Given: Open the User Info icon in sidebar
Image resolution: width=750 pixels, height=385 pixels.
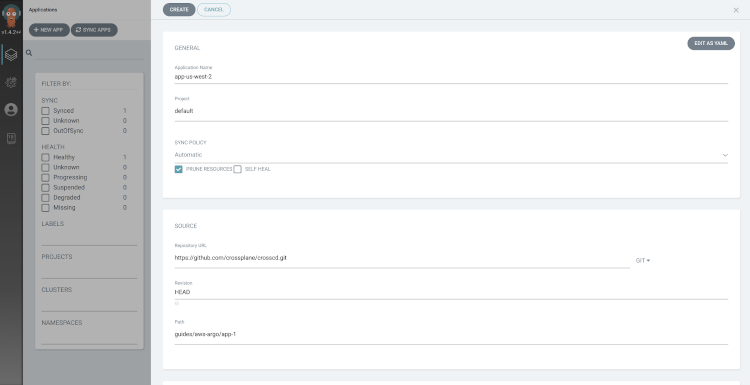Looking at the screenshot, I should click(x=11, y=110).
